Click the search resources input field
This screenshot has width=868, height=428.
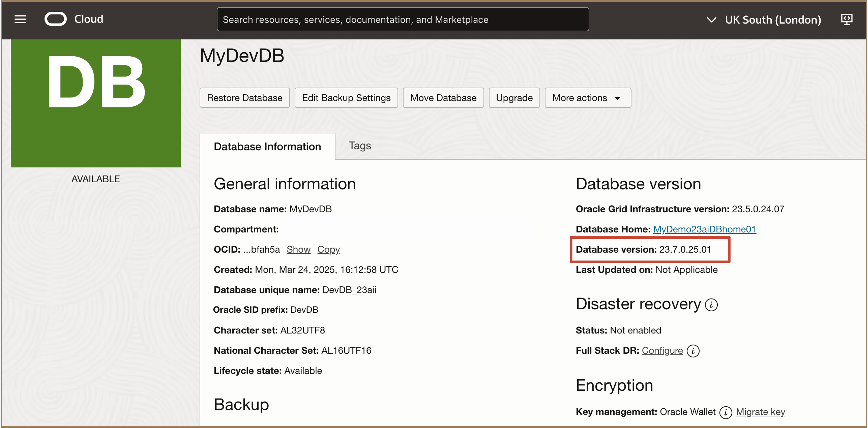click(403, 19)
